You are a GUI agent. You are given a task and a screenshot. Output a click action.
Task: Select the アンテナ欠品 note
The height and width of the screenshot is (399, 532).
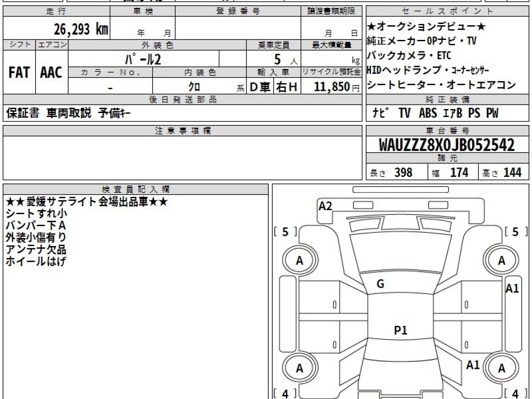point(36,250)
